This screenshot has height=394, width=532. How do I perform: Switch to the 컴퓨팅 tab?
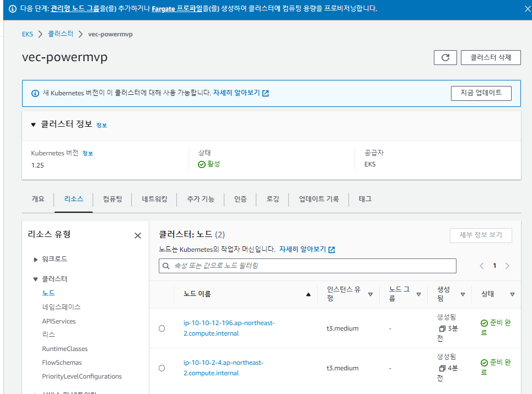pyautogui.click(x=112, y=199)
